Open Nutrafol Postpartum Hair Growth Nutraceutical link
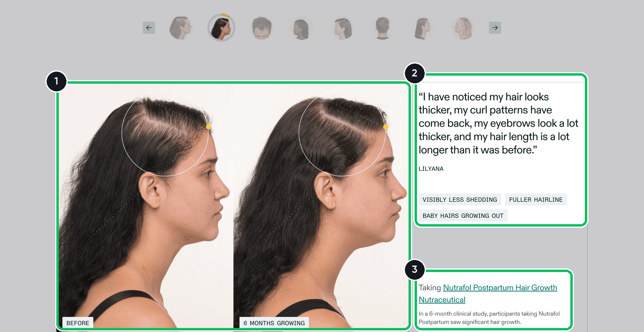 (x=488, y=294)
